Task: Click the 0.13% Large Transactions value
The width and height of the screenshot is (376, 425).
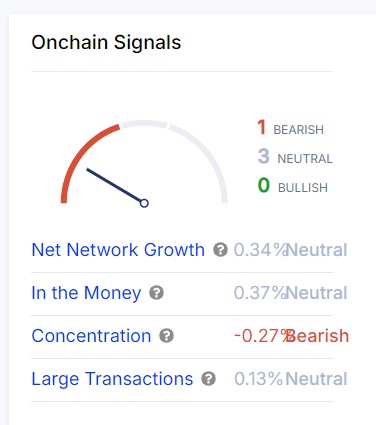Action: pos(258,379)
